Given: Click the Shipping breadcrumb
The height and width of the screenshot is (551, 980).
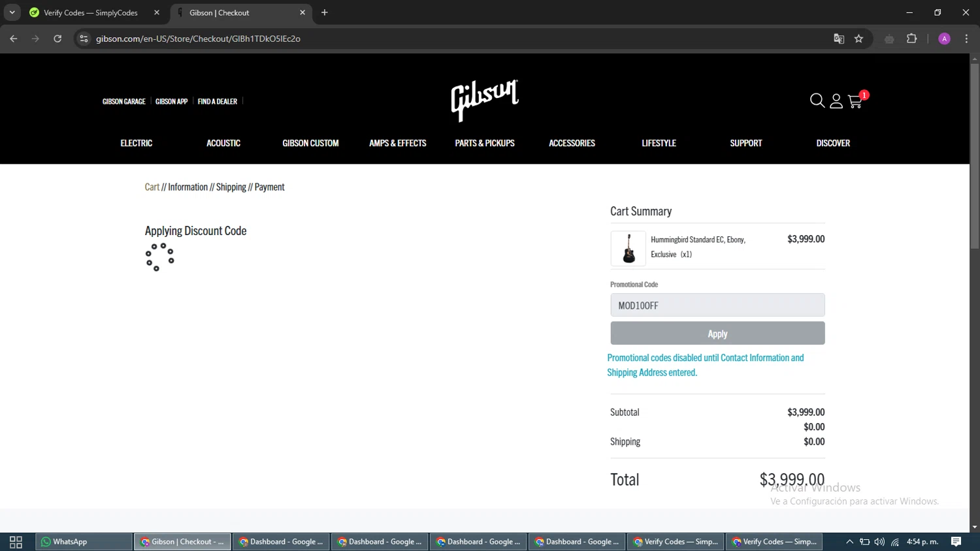Looking at the screenshot, I should click(x=231, y=187).
